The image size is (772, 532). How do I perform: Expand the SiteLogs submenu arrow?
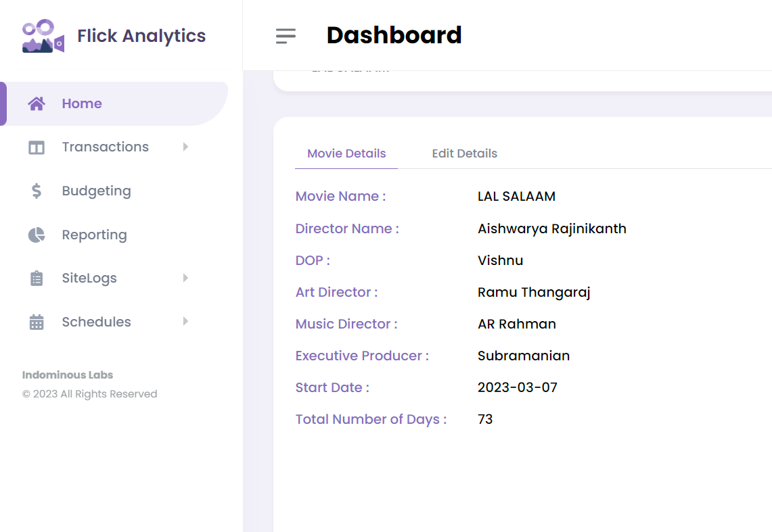point(185,278)
